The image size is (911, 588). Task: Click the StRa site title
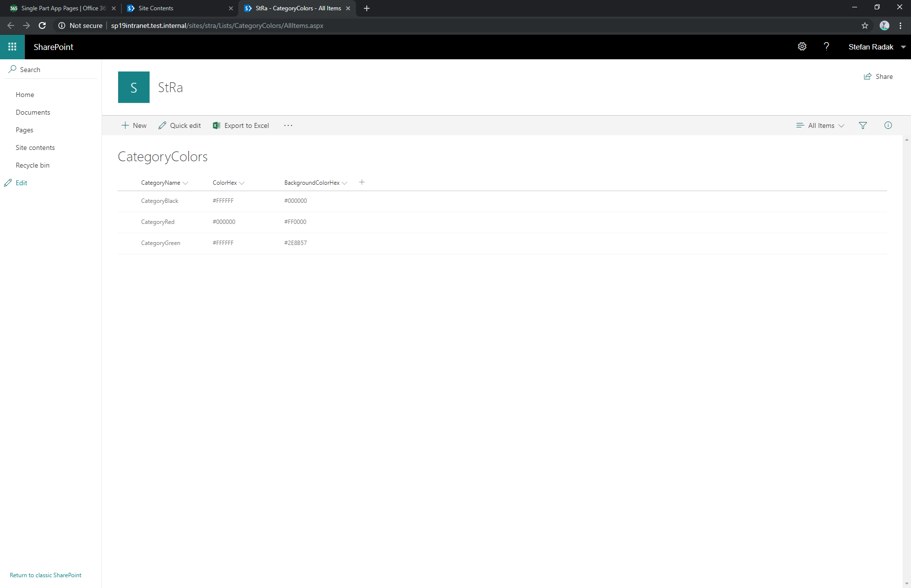click(x=170, y=87)
